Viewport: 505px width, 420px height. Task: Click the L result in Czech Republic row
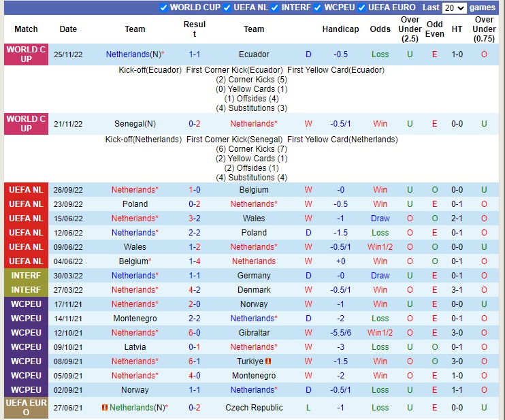tap(308, 408)
